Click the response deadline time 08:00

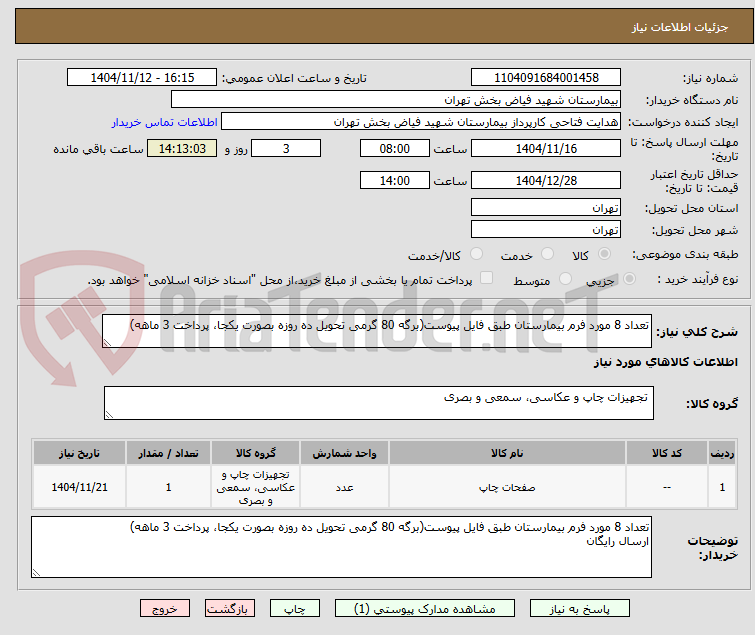[395, 148]
